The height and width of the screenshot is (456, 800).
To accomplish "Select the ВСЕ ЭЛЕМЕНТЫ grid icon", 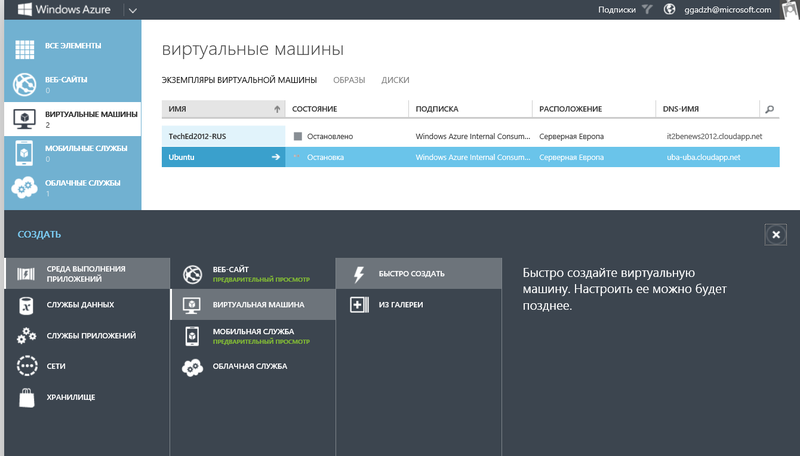I will click(x=24, y=49).
